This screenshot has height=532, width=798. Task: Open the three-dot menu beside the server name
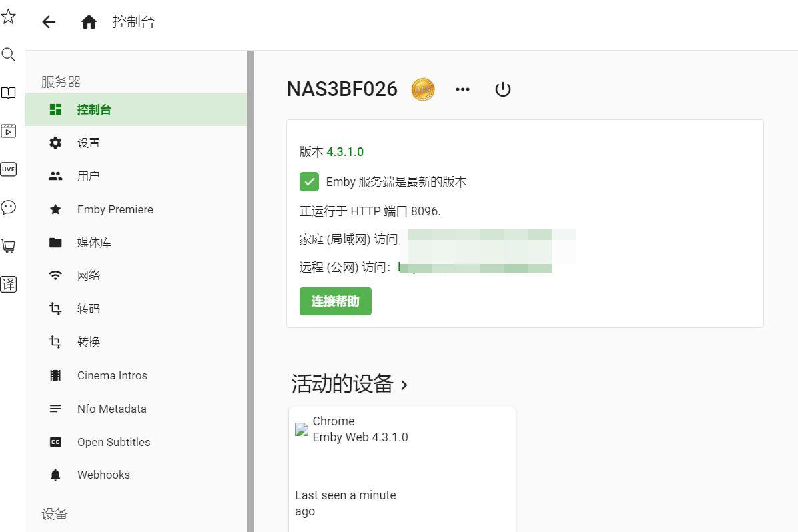[x=462, y=89]
